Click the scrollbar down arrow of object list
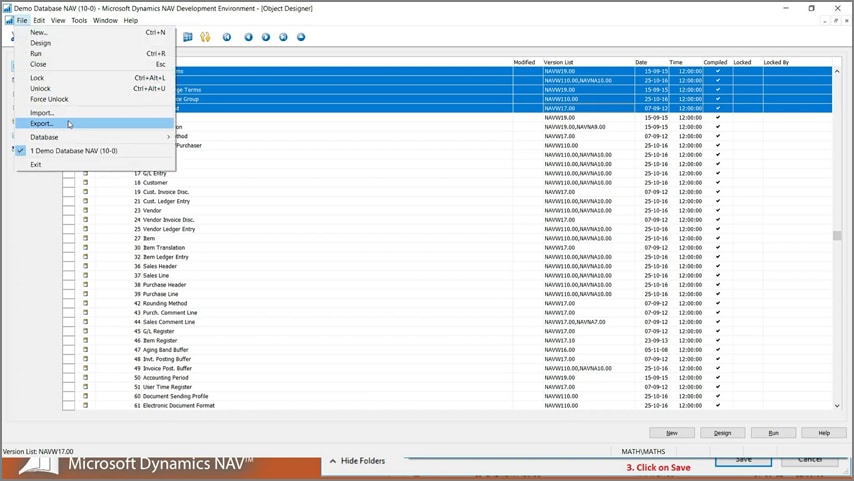Image resolution: width=854 pixels, height=481 pixels. click(x=837, y=405)
